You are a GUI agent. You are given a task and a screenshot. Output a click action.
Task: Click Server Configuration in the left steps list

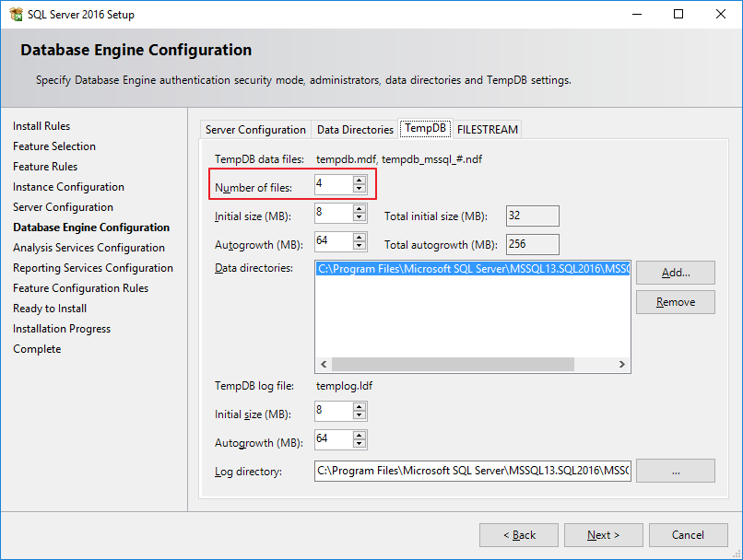(63, 207)
